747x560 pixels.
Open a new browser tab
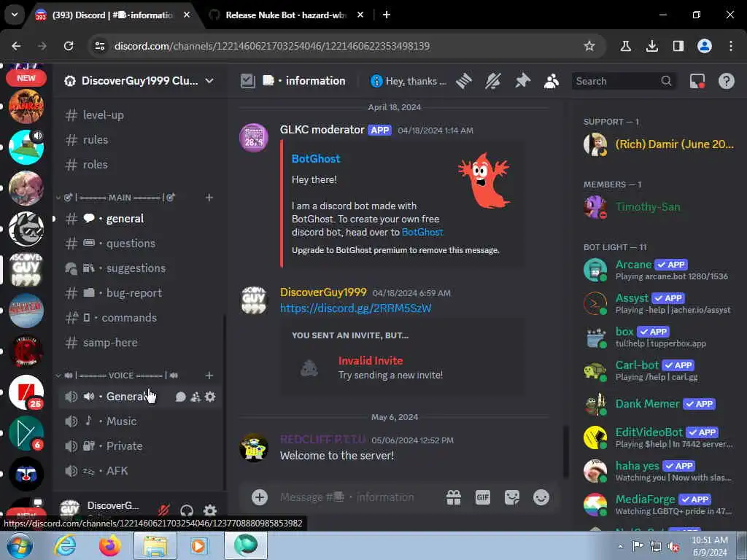[x=387, y=15]
